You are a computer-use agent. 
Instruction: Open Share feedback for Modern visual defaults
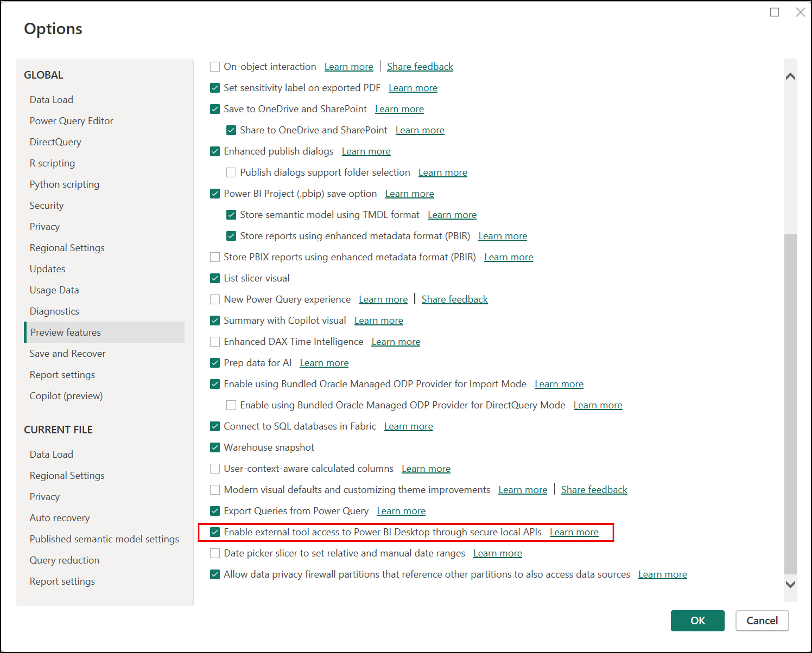[x=594, y=490]
